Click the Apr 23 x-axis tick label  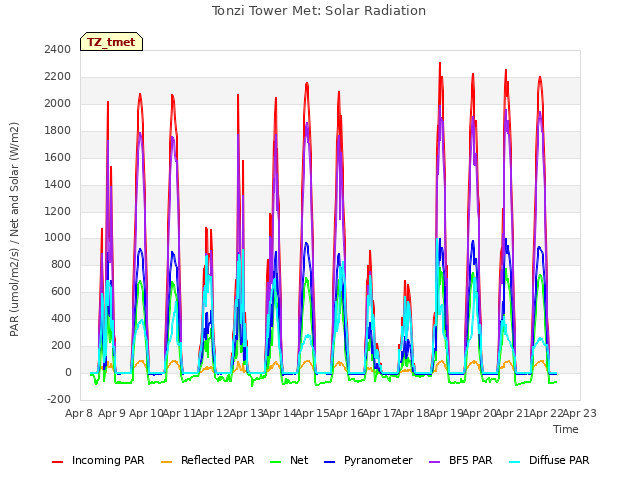coord(580,413)
